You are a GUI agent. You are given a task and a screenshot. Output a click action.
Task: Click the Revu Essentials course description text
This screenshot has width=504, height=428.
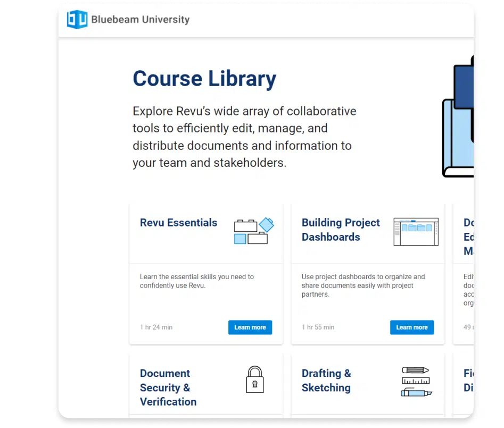[x=196, y=281]
